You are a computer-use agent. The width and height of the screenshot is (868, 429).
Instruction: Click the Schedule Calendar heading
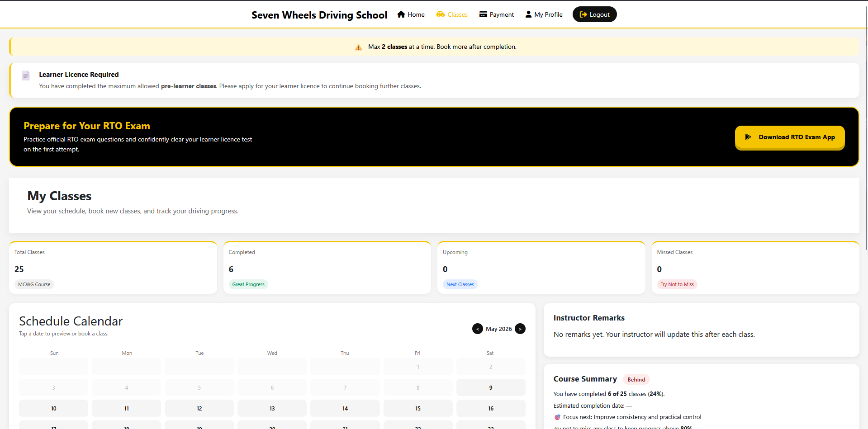(71, 321)
